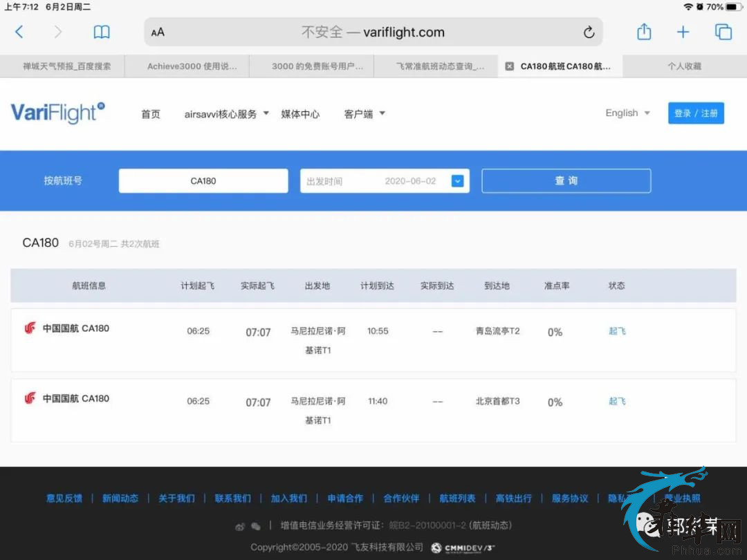The width and height of the screenshot is (747, 560).
Task: Open the AA reader text options
Action: (x=158, y=32)
